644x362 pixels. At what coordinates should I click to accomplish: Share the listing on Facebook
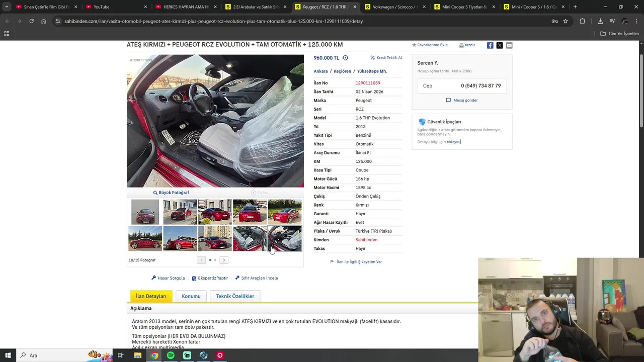coord(490,45)
